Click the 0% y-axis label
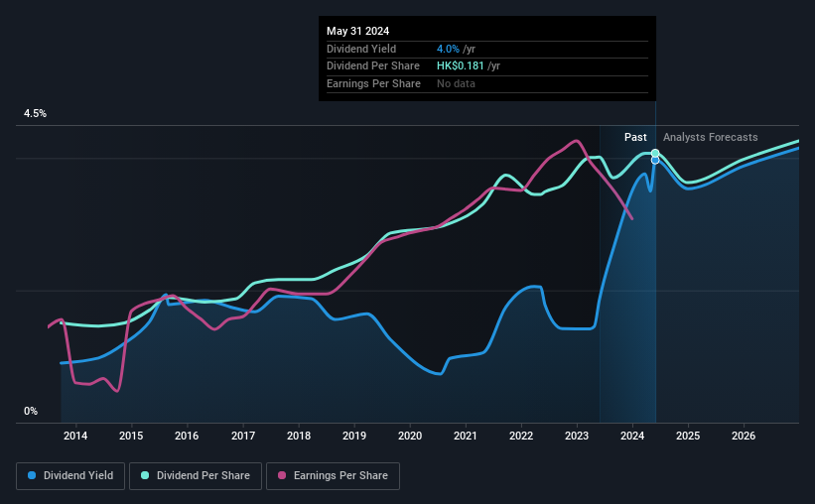The height and width of the screenshot is (504, 815). 31,411
